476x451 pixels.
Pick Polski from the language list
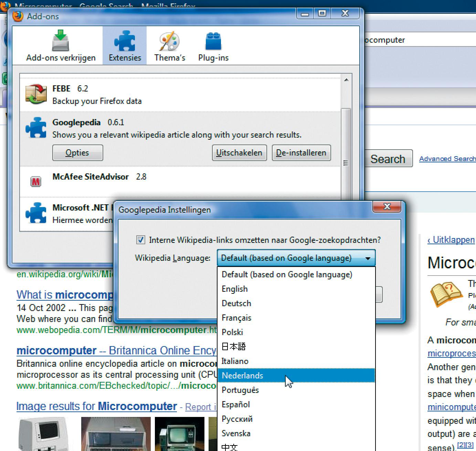click(x=296, y=332)
